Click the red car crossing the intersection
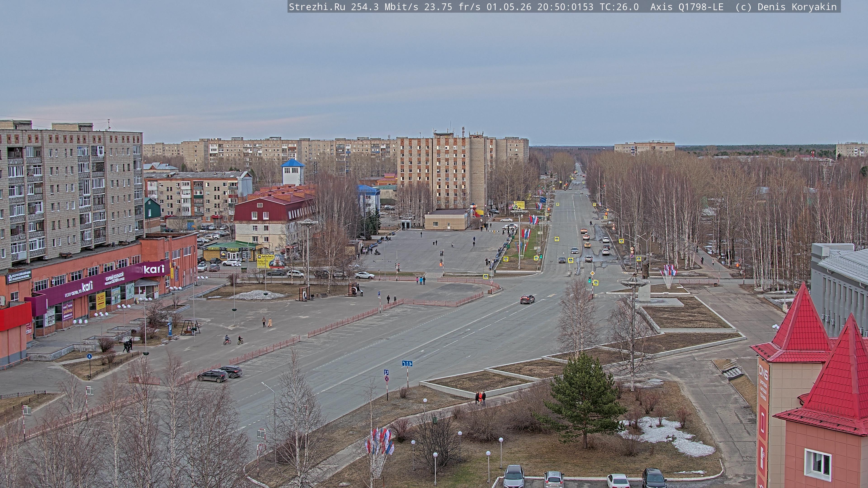The width and height of the screenshot is (868, 488). point(527,299)
